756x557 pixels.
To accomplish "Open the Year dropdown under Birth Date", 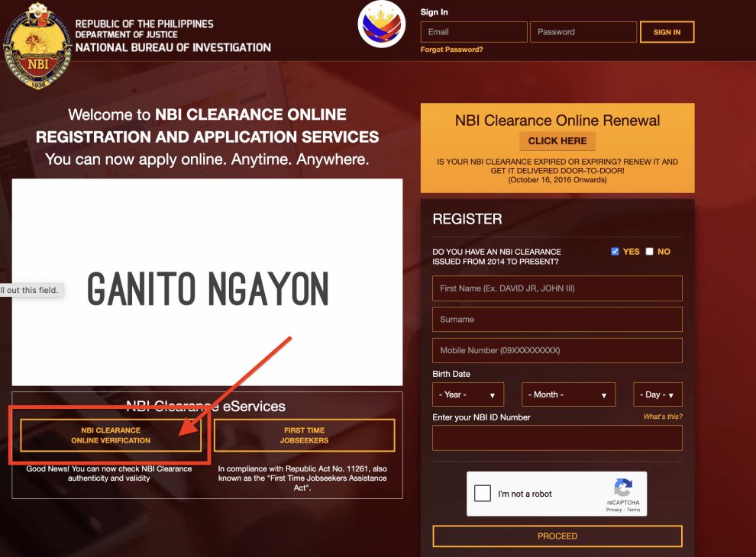I will [467, 394].
